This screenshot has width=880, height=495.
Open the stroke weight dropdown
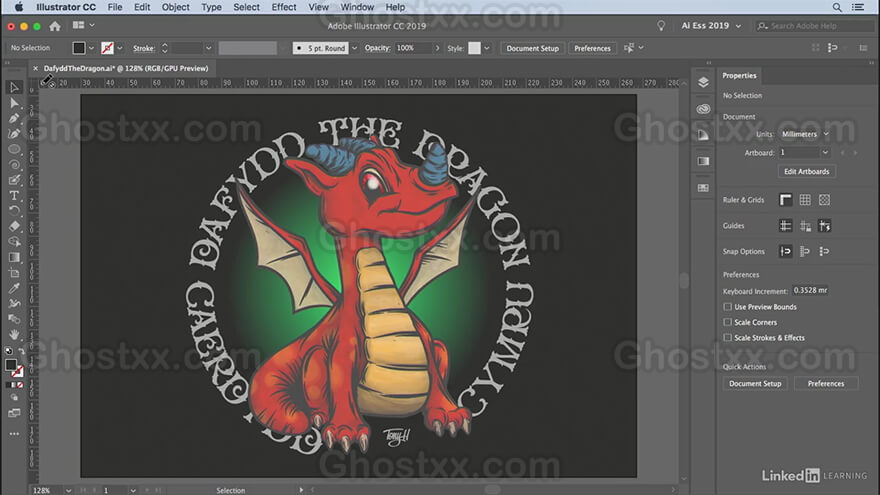pos(208,48)
